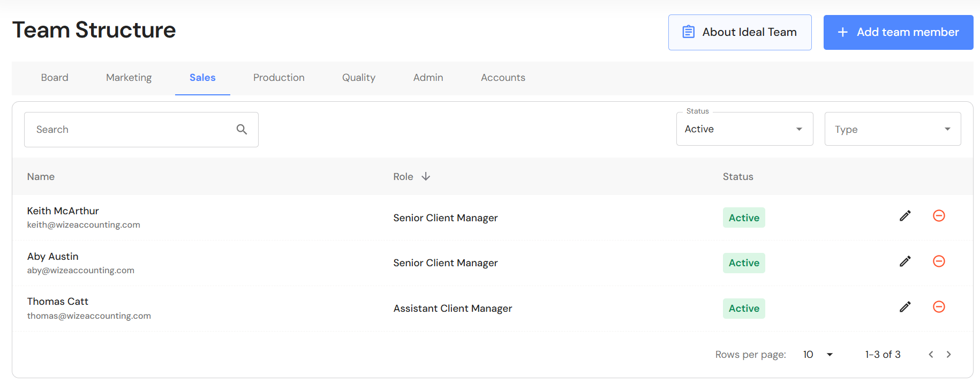
Task: Click the About Ideal Team button
Action: [x=740, y=32]
